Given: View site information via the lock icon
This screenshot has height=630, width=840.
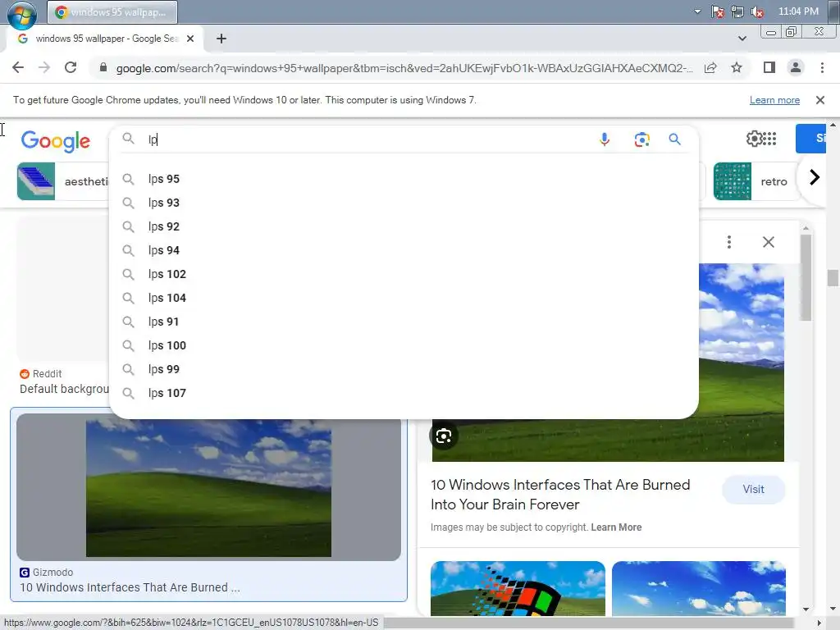Looking at the screenshot, I should (x=103, y=67).
